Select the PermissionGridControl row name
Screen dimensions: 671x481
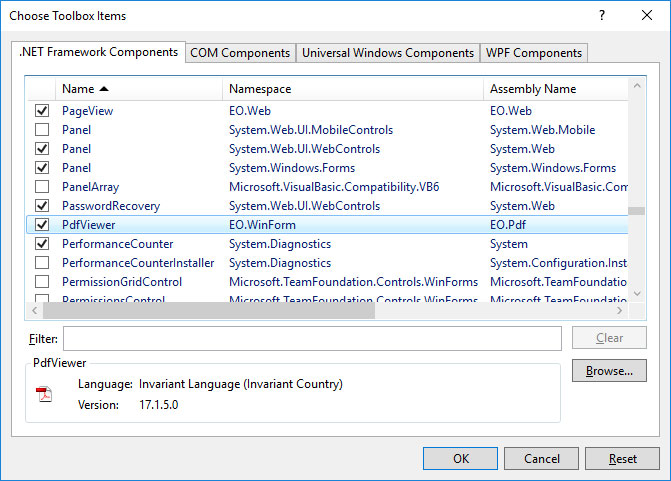[122, 282]
